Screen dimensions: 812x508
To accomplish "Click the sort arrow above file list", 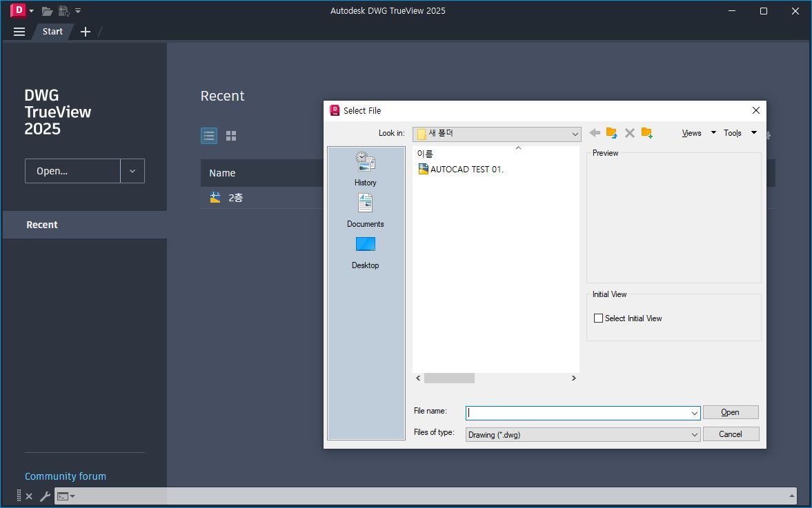I will pyautogui.click(x=518, y=148).
